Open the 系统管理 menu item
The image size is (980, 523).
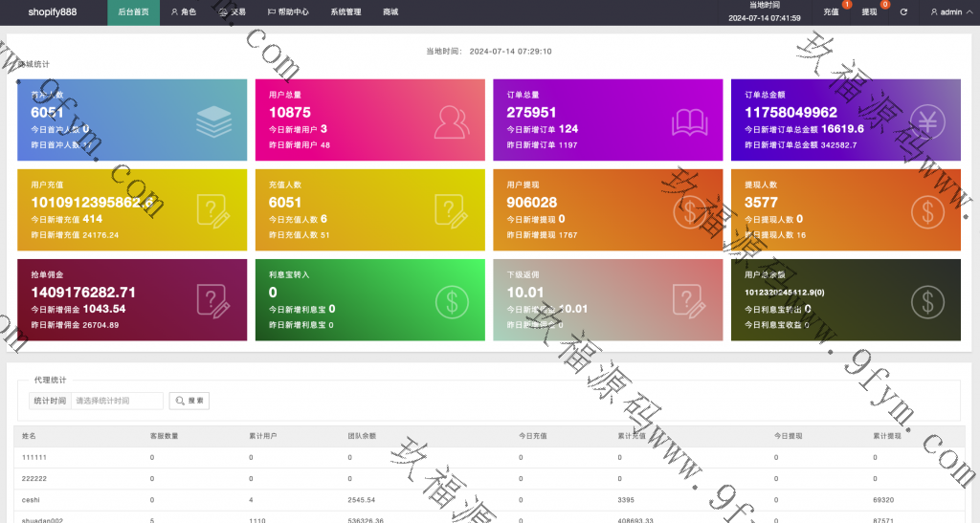pos(345,12)
